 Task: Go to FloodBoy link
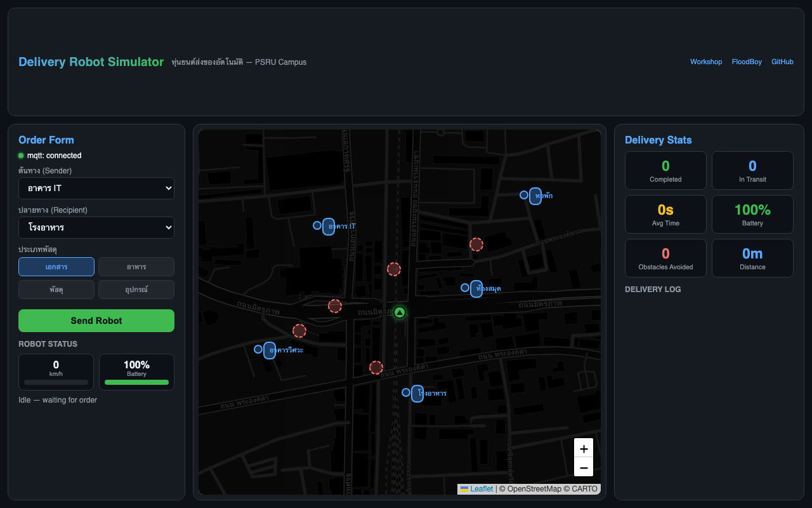pyautogui.click(x=747, y=62)
